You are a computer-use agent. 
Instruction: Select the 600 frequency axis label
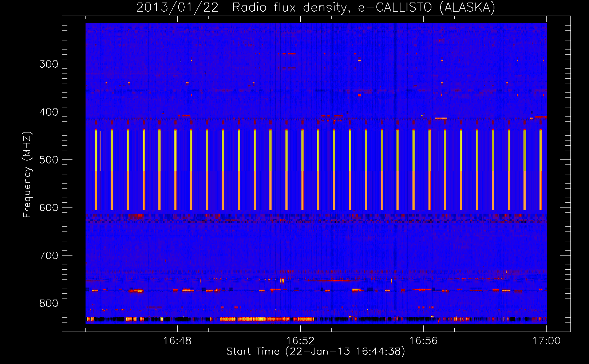49,208
